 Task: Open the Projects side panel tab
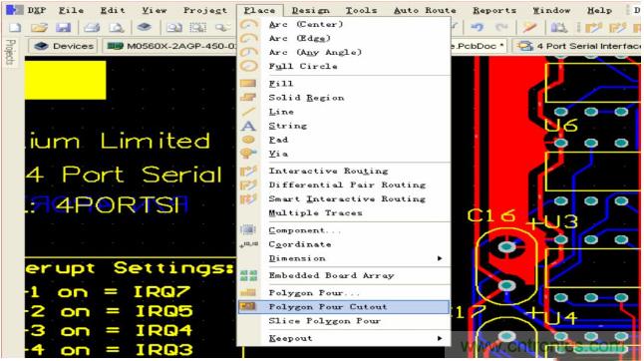(11, 52)
